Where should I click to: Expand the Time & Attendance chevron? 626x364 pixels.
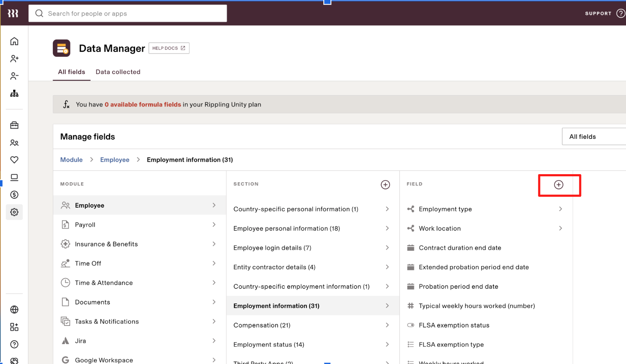tap(214, 283)
